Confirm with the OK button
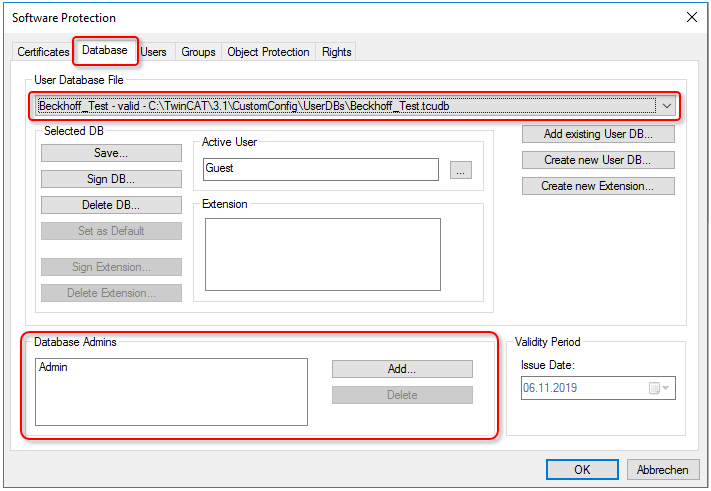 tap(582, 469)
